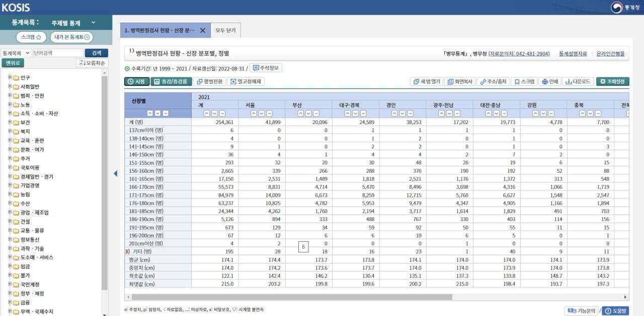Viewport: 644px width, 316px height.
Task: Click the 자료문의처 phone link
Action: pyautogui.click(x=519, y=53)
